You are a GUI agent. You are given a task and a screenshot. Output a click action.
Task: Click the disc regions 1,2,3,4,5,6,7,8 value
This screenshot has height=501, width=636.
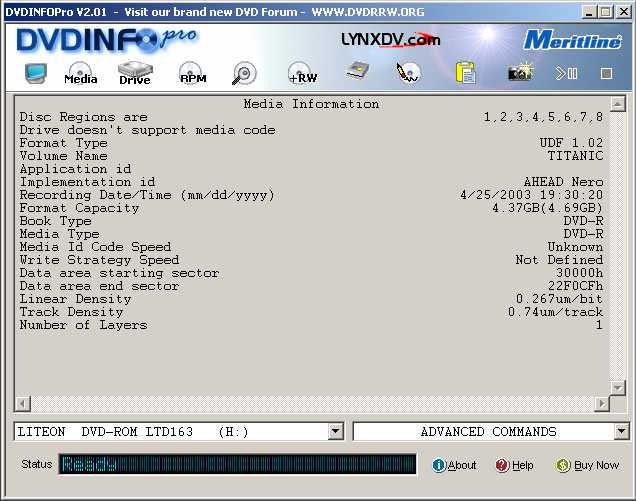tap(544, 117)
